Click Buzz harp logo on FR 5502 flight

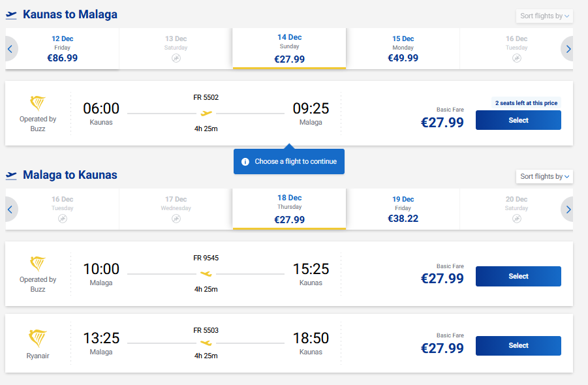point(38,103)
